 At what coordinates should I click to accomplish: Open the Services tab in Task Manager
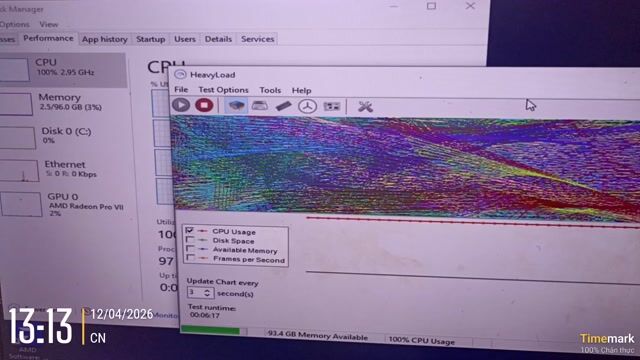257,39
